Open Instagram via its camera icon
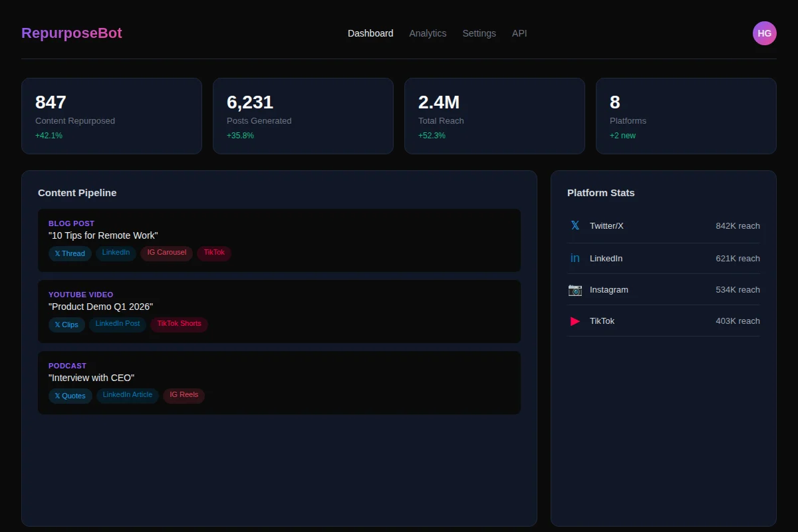This screenshot has height=532, width=798. (575, 289)
